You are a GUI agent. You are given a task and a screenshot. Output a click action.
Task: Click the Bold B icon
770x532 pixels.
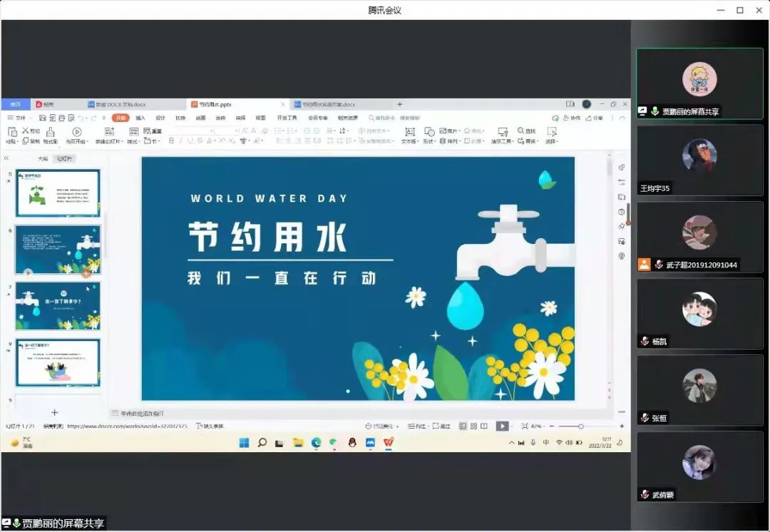[x=171, y=141]
